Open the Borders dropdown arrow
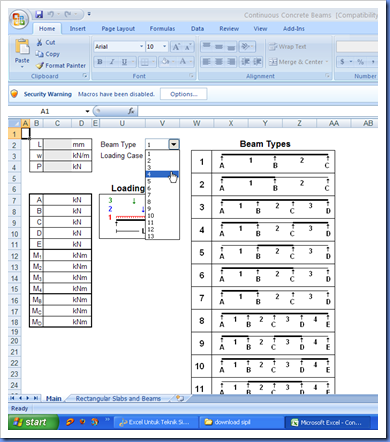 pyautogui.click(x=153, y=62)
